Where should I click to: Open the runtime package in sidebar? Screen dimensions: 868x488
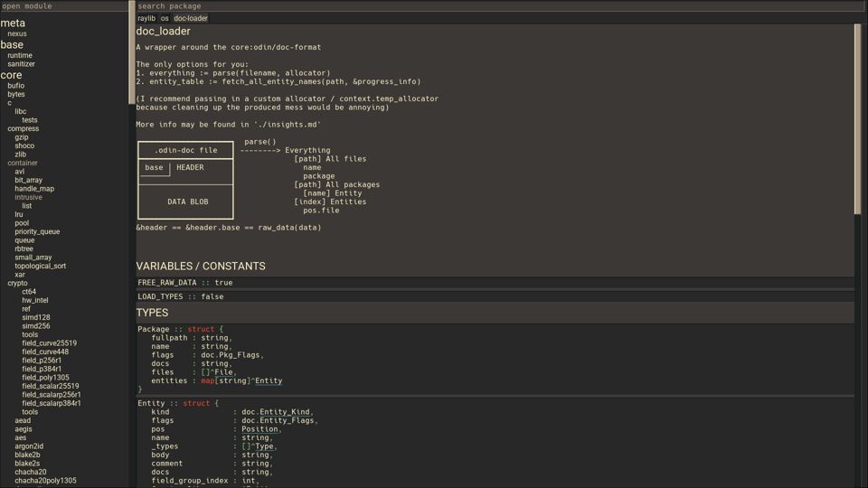click(20, 55)
